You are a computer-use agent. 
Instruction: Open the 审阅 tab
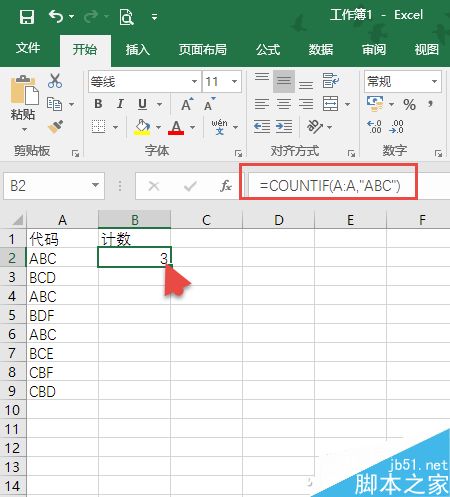[374, 50]
